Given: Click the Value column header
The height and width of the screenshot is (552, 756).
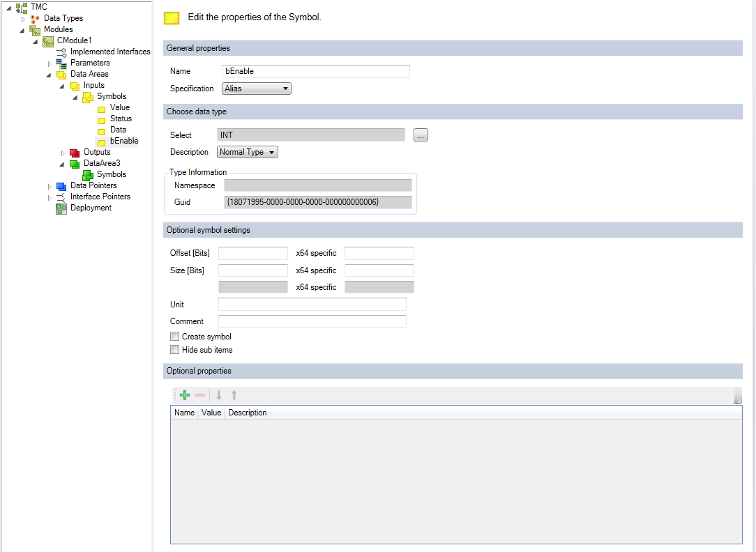Looking at the screenshot, I should [211, 413].
